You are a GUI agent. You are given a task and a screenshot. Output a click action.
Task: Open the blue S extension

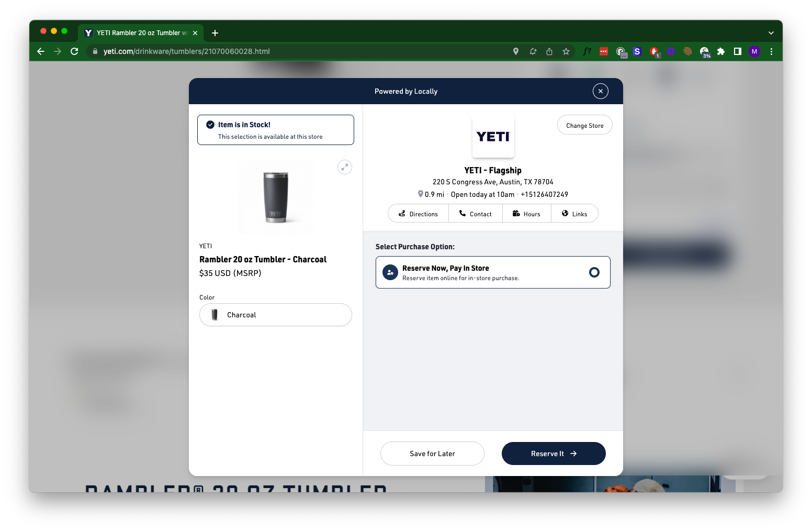637,51
